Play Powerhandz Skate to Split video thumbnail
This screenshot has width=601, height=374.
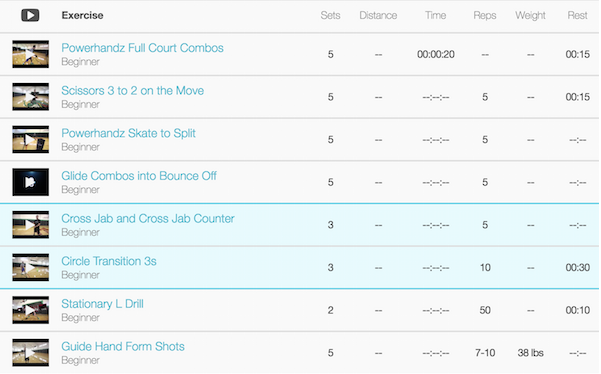tap(31, 139)
